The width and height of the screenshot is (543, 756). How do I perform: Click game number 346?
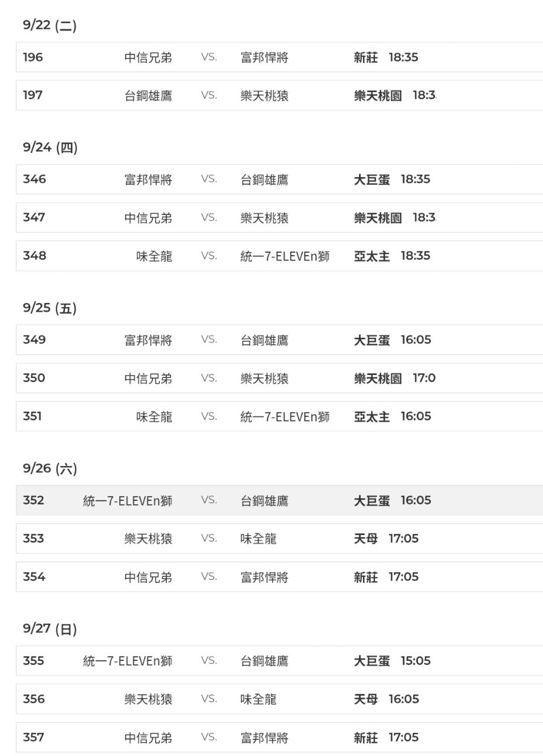click(x=34, y=179)
